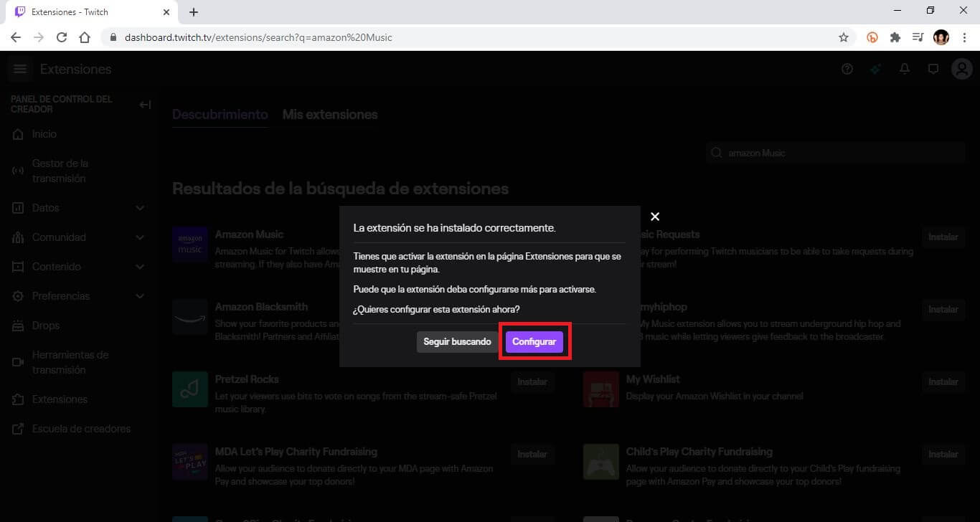Open Amazon Music extension title
Image resolution: width=980 pixels, height=522 pixels.
click(x=249, y=234)
